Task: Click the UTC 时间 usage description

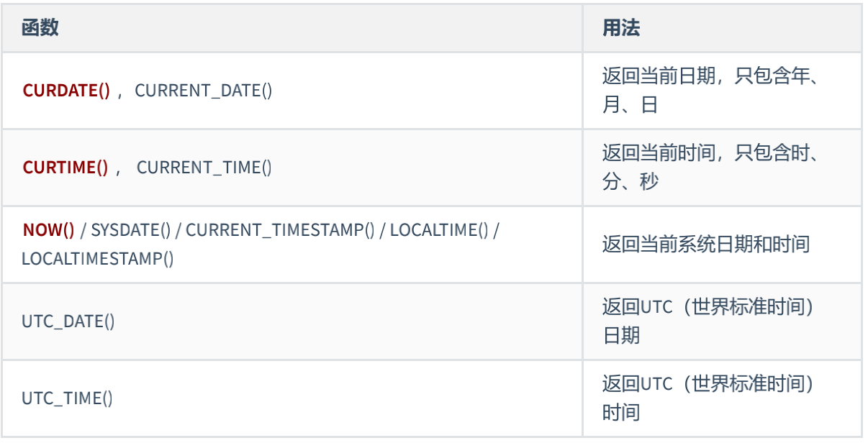Action: (x=709, y=398)
